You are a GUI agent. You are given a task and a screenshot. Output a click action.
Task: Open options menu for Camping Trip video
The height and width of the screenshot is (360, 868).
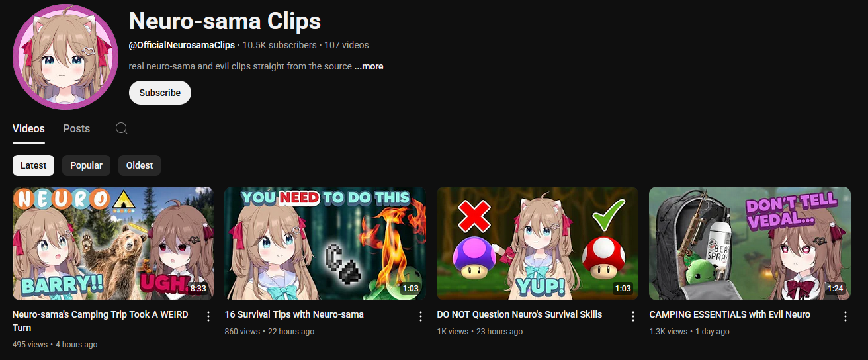coord(208,316)
